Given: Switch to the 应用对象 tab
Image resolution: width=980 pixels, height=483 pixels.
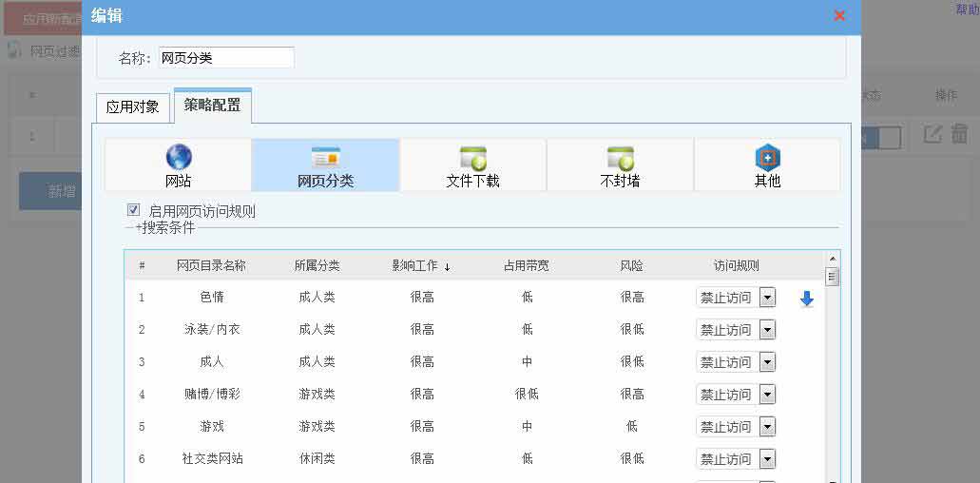Looking at the screenshot, I should 132,107.
